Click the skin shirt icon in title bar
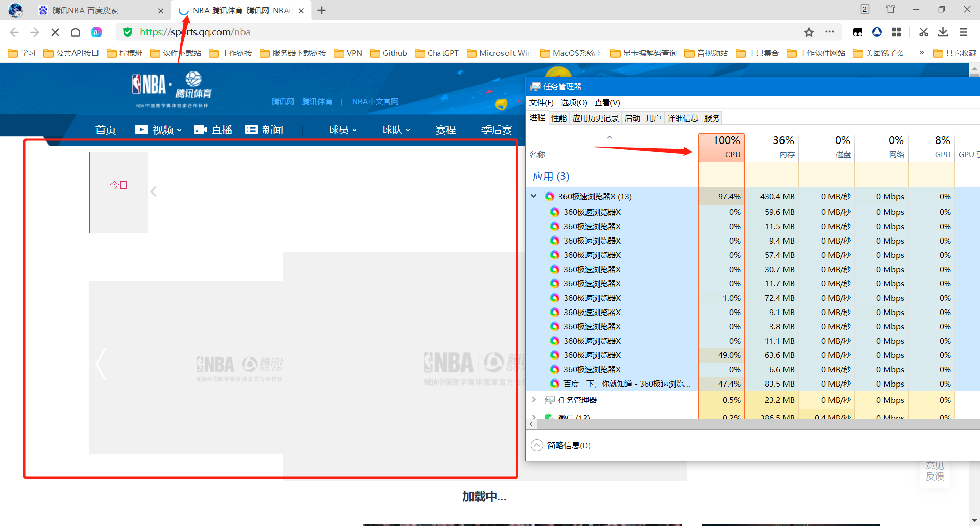This screenshot has height=526, width=980. (x=891, y=9)
